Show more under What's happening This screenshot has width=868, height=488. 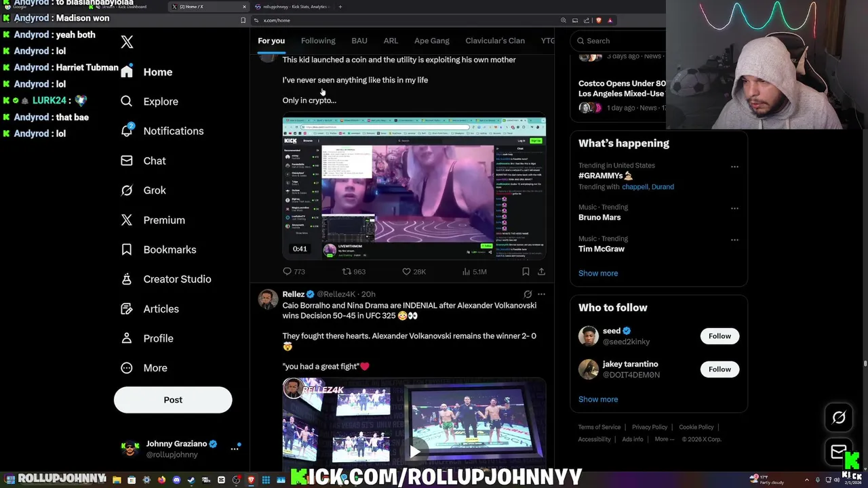tap(598, 273)
